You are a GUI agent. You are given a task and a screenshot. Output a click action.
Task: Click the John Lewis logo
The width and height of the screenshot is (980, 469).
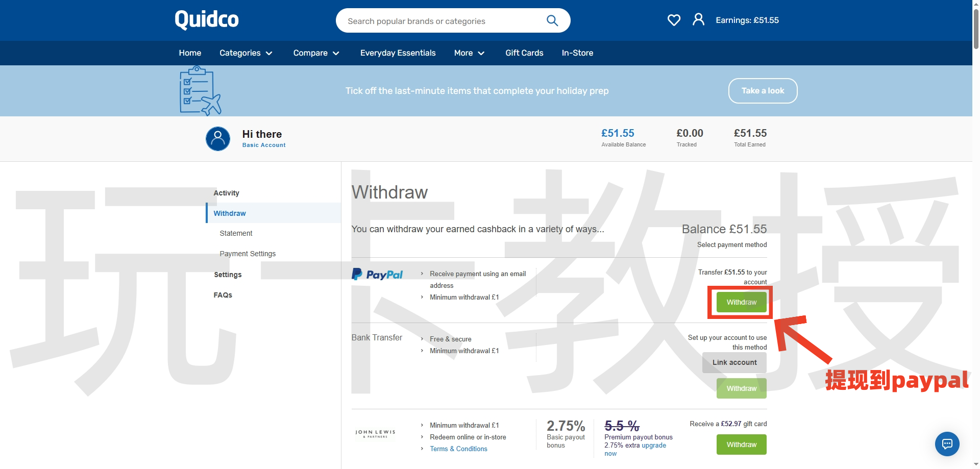tap(375, 434)
